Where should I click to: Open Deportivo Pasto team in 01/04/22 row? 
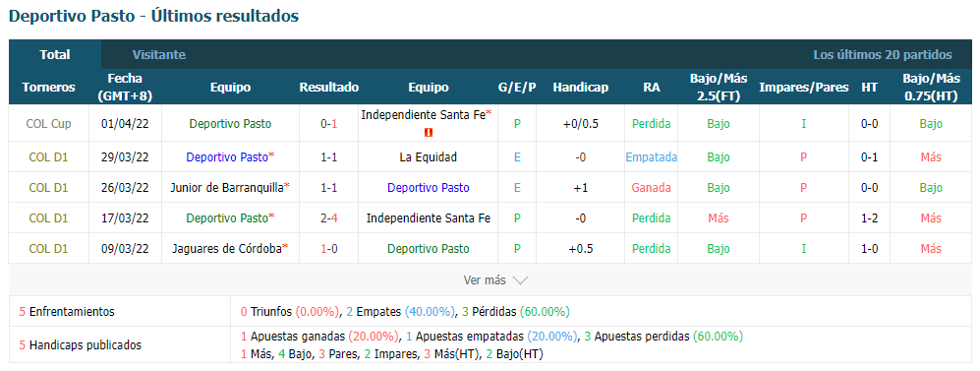[x=231, y=124]
